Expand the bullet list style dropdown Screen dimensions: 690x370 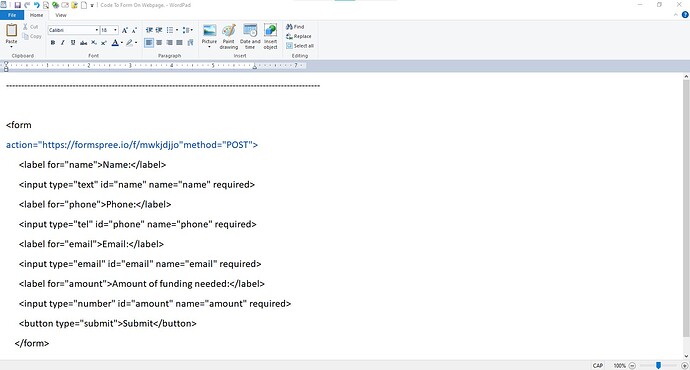[177, 30]
